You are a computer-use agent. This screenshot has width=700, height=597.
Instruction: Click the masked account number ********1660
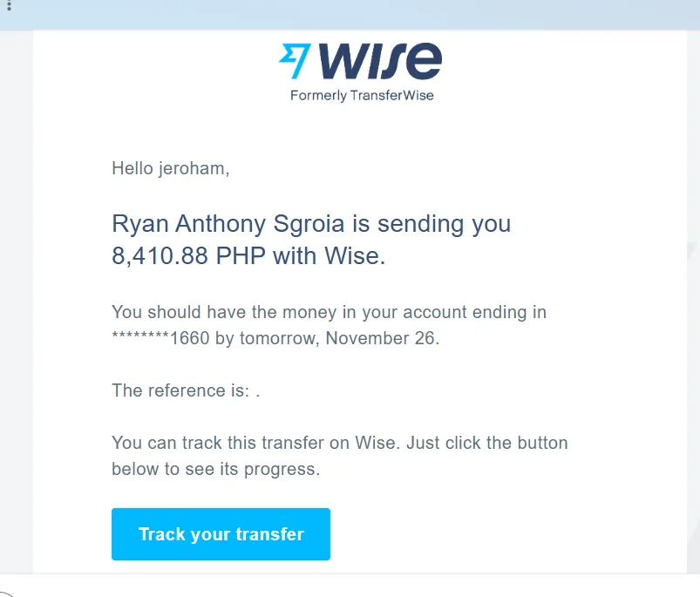pos(160,338)
